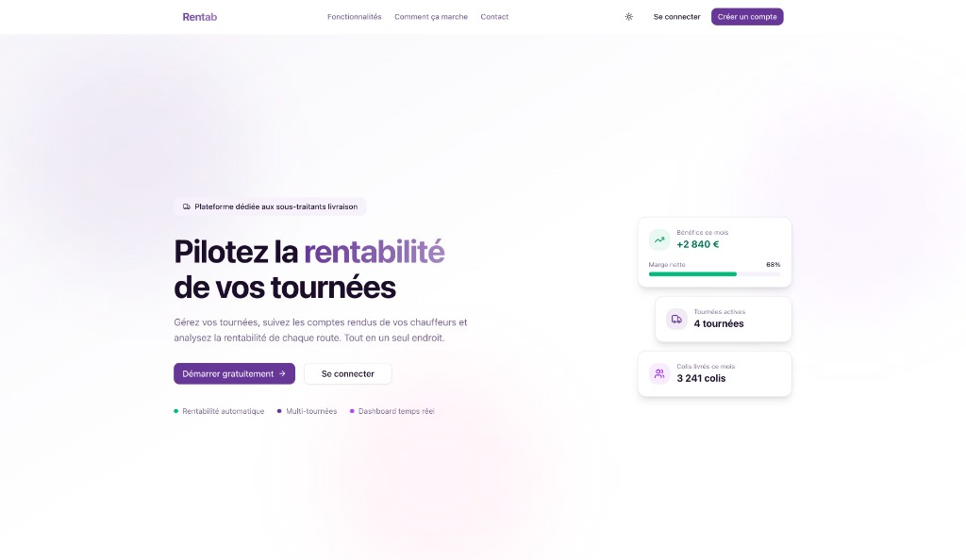Click the arrow icon inside Démarrer gratuitement
The height and width of the screenshot is (560, 966).
point(284,373)
